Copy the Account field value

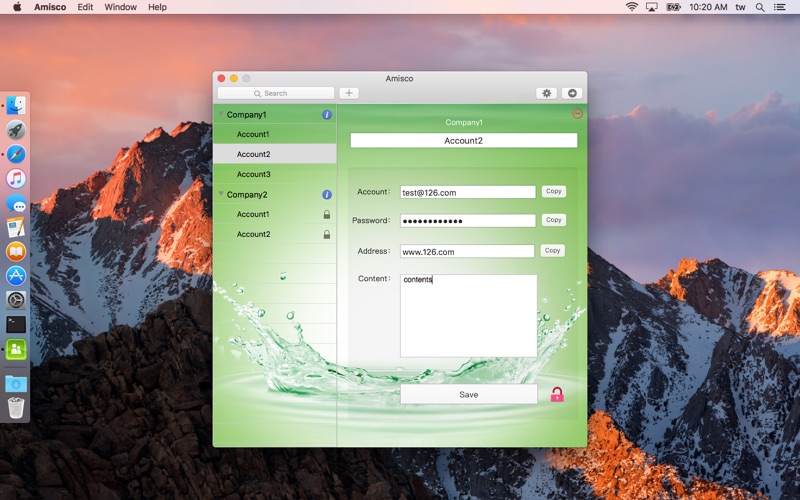click(554, 191)
